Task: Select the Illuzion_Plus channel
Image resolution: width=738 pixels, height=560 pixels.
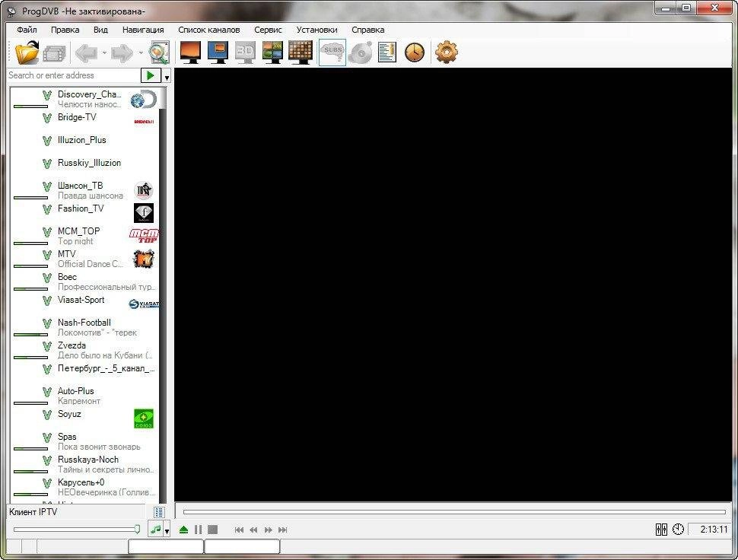Action: point(84,145)
